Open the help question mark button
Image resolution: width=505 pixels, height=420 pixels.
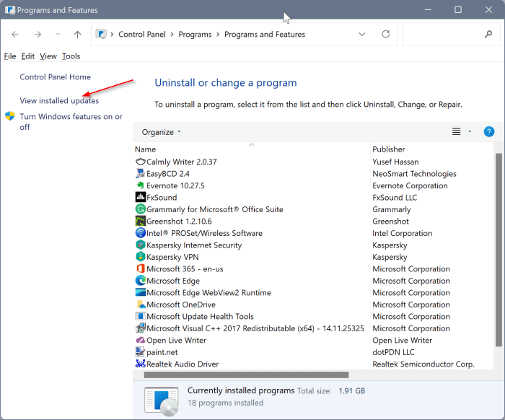488,132
